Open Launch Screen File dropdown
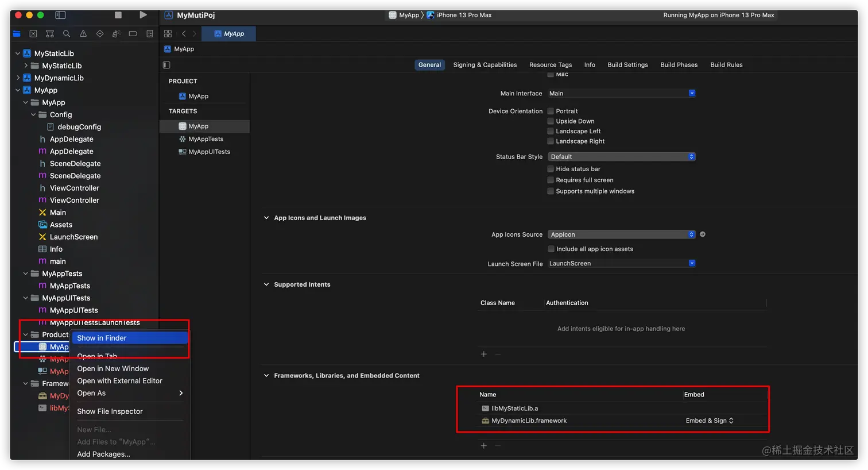Screen dimensions: 868x470 point(622,263)
